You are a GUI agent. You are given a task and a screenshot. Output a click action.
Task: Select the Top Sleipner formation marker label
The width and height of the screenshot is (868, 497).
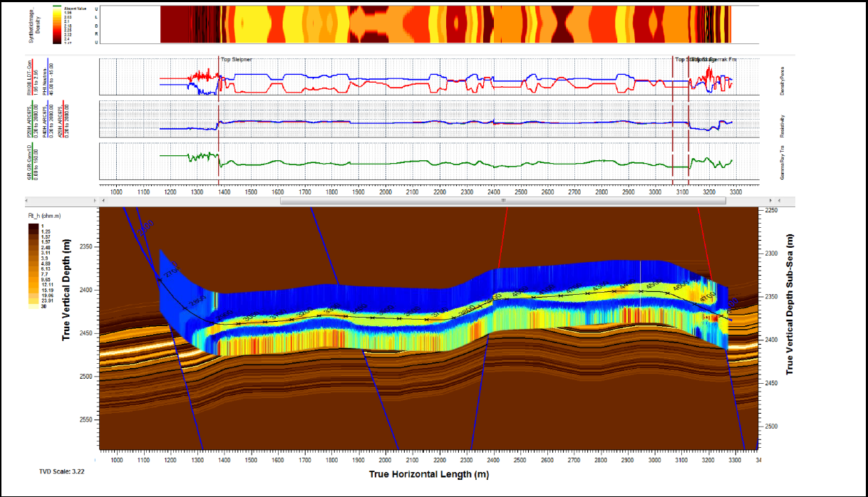pos(237,60)
